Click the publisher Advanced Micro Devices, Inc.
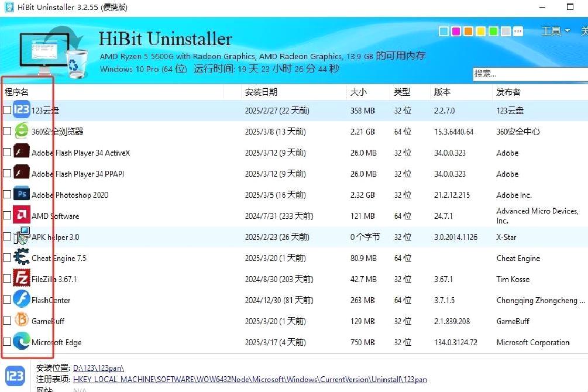 [x=537, y=216]
